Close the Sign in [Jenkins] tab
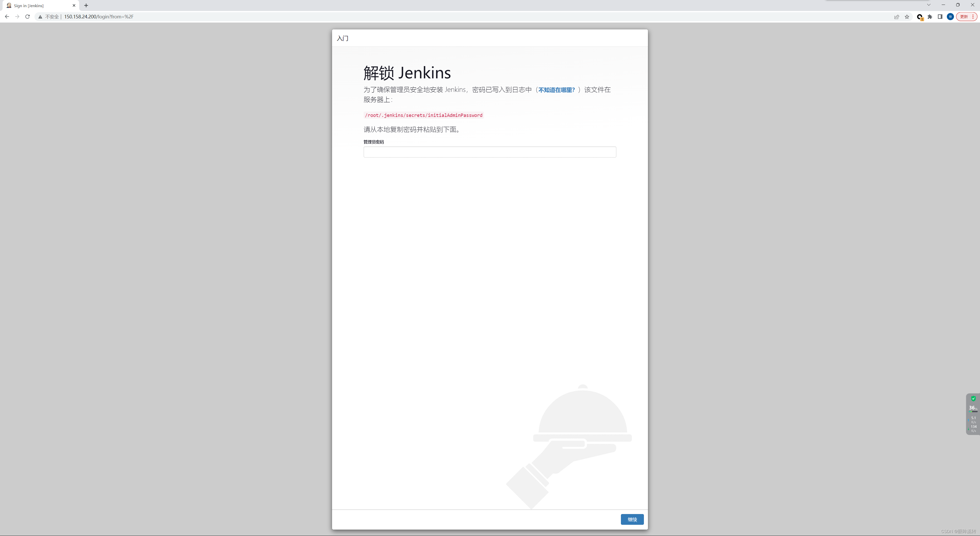The height and width of the screenshot is (536, 980). click(74, 6)
